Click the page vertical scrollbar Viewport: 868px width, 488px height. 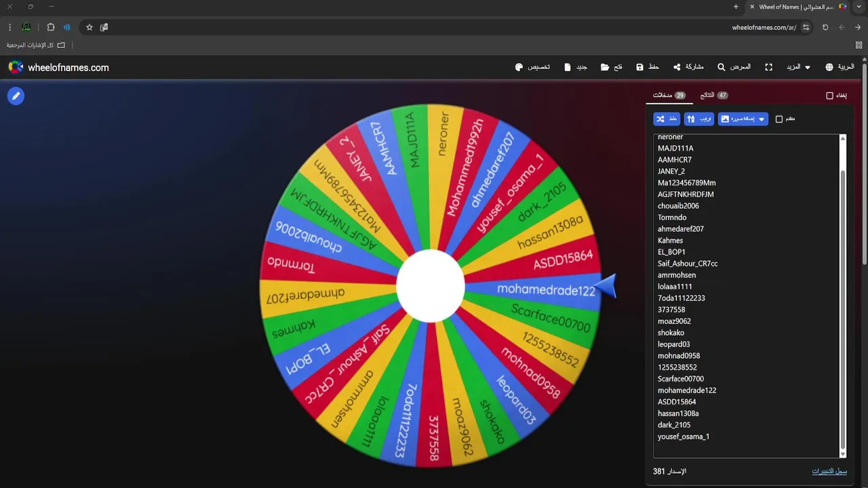[x=865, y=163]
